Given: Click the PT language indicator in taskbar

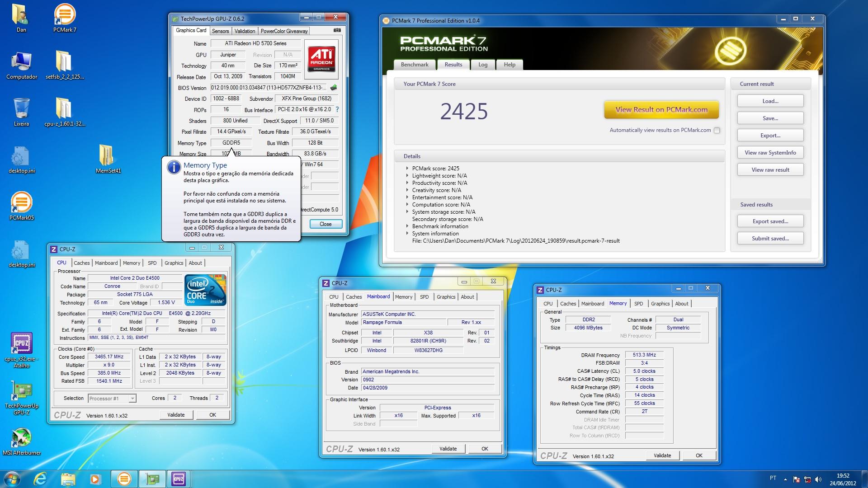Looking at the screenshot, I should 773,478.
